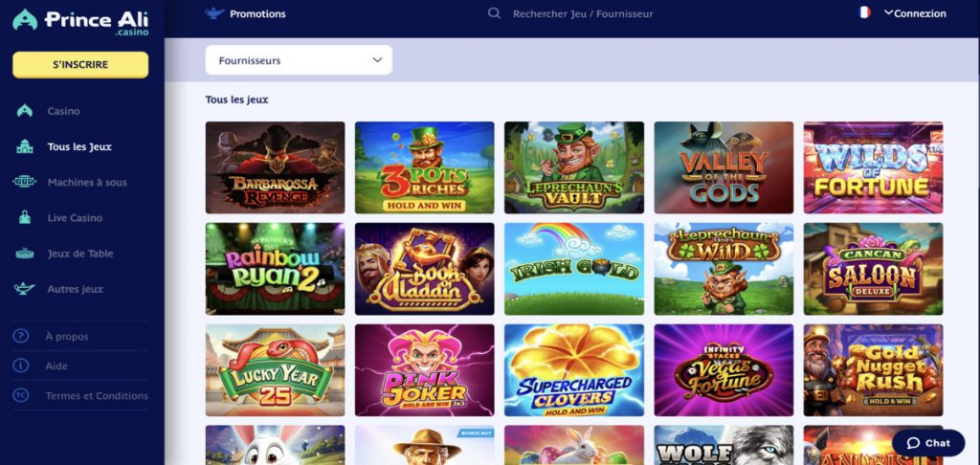Click the S'INSCRIRE sign-up button
Image resolution: width=980 pixels, height=465 pixels.
point(80,64)
